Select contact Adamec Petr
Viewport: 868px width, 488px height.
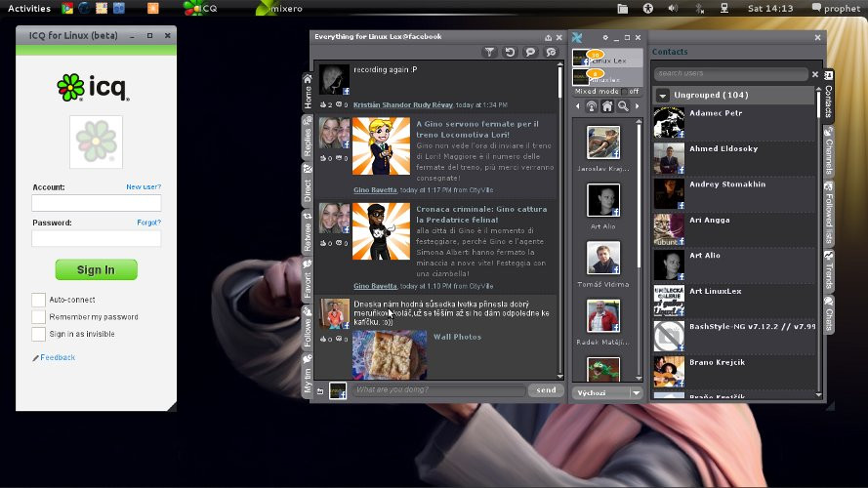pyautogui.click(x=734, y=122)
